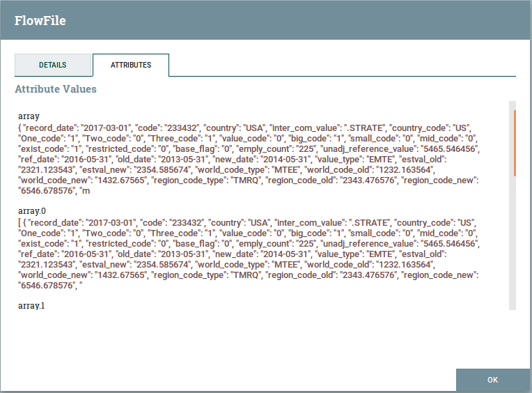This screenshot has width=532, height=393.
Task: Select the ATTRIBUTES tab
Action: click(131, 65)
